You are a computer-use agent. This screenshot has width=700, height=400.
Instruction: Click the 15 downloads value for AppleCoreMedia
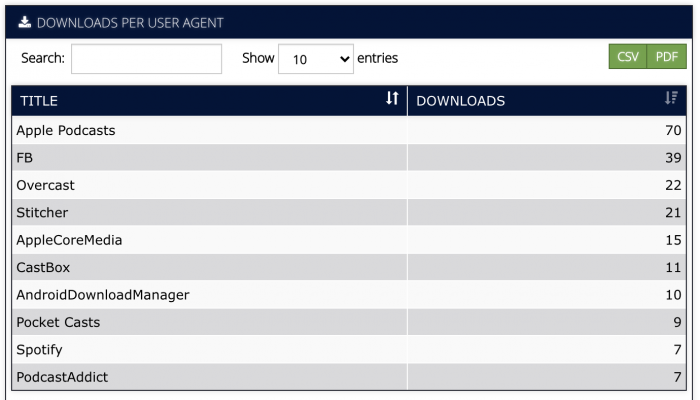(673, 240)
